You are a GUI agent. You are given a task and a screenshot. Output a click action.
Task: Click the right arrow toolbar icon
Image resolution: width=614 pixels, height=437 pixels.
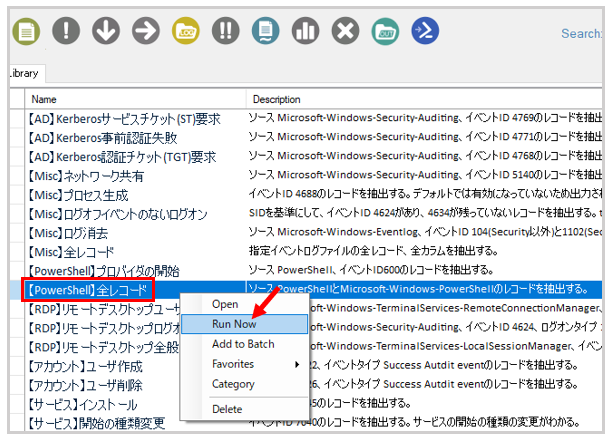[146, 31]
